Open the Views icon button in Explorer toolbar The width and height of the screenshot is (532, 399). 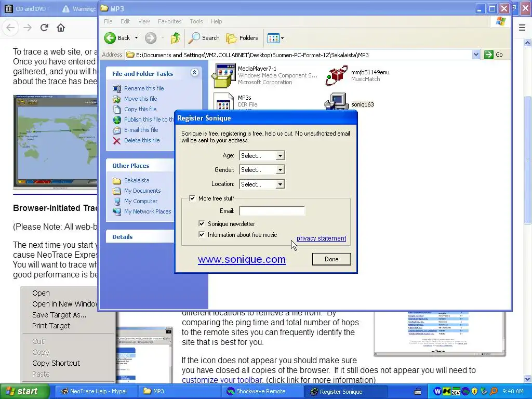pyautogui.click(x=273, y=38)
